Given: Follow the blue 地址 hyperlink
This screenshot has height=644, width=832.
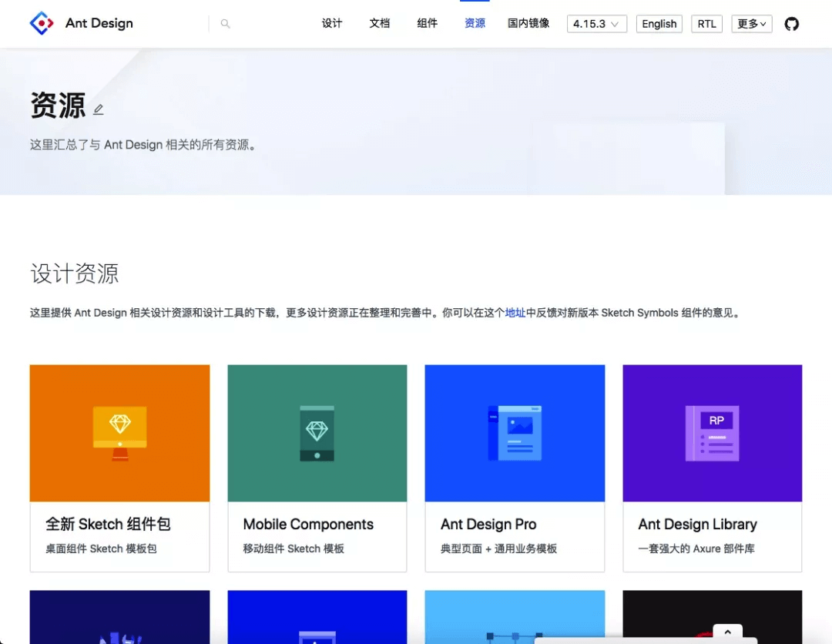Looking at the screenshot, I should (515, 313).
